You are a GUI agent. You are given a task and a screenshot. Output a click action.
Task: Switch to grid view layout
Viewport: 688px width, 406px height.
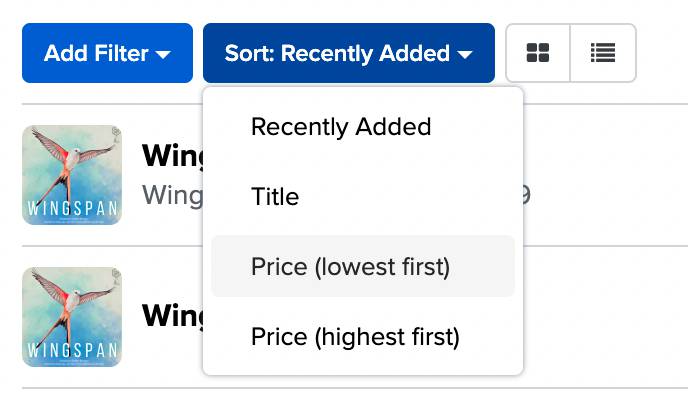click(538, 53)
